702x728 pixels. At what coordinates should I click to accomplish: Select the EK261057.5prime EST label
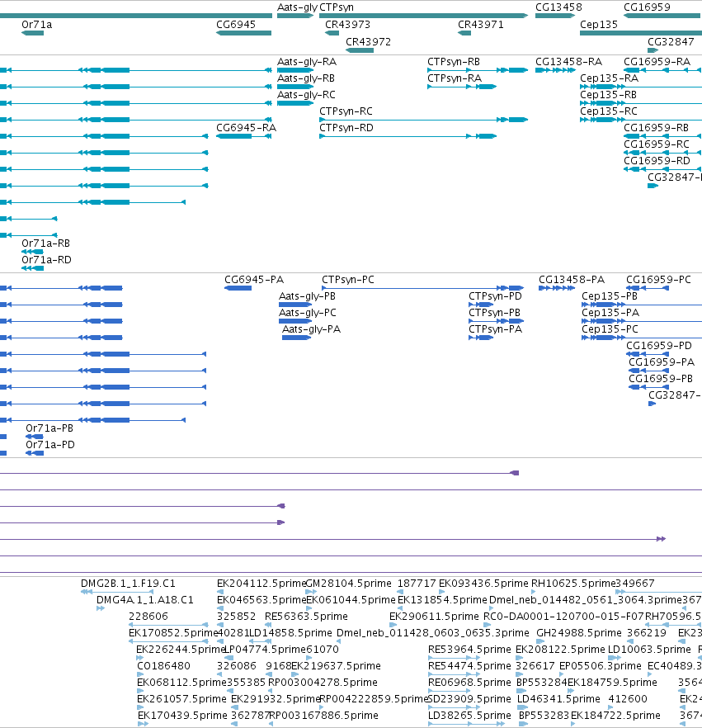(181, 699)
